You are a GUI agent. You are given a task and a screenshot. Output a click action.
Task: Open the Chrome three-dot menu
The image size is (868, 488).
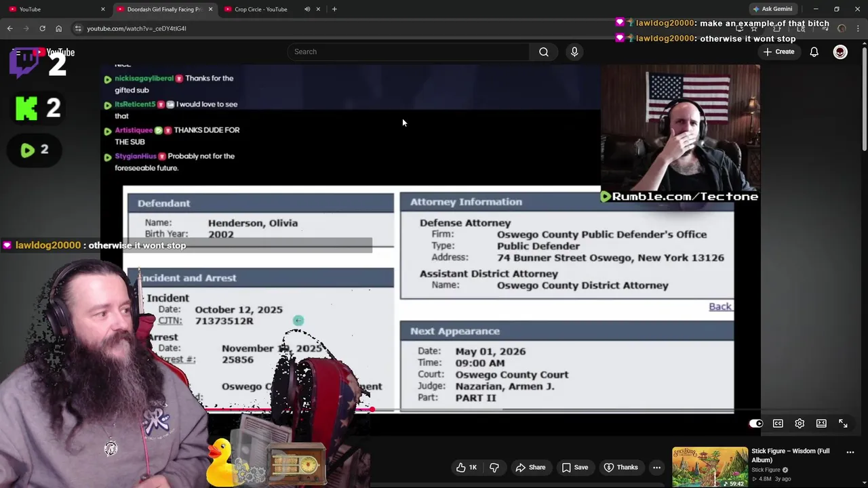click(x=858, y=28)
